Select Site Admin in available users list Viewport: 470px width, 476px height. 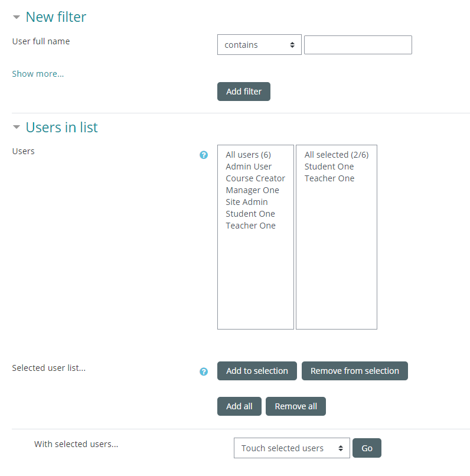click(246, 202)
